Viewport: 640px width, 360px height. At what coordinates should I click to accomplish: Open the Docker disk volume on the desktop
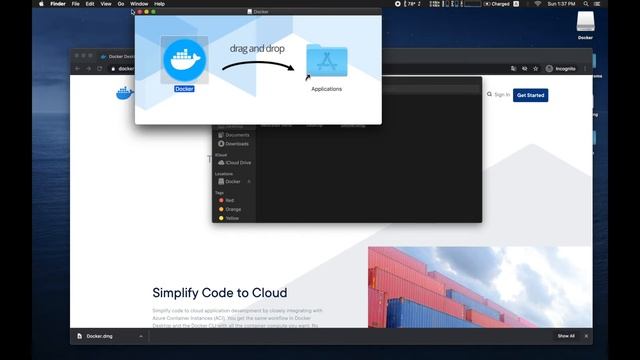point(585,22)
